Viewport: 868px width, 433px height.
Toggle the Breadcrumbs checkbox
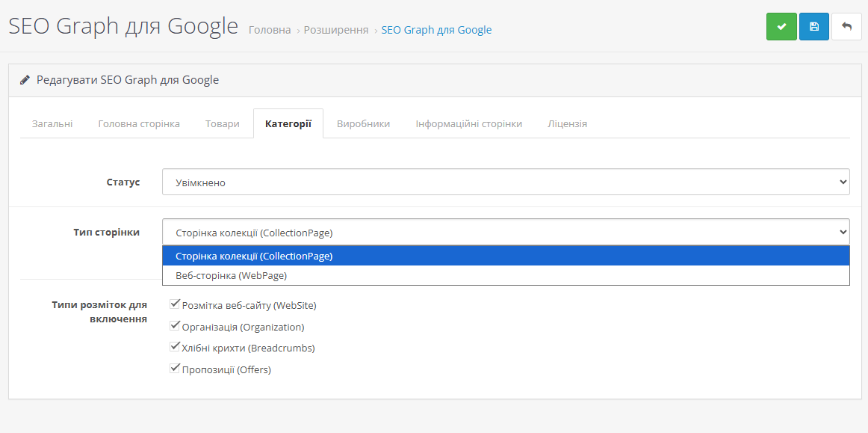[x=175, y=347]
